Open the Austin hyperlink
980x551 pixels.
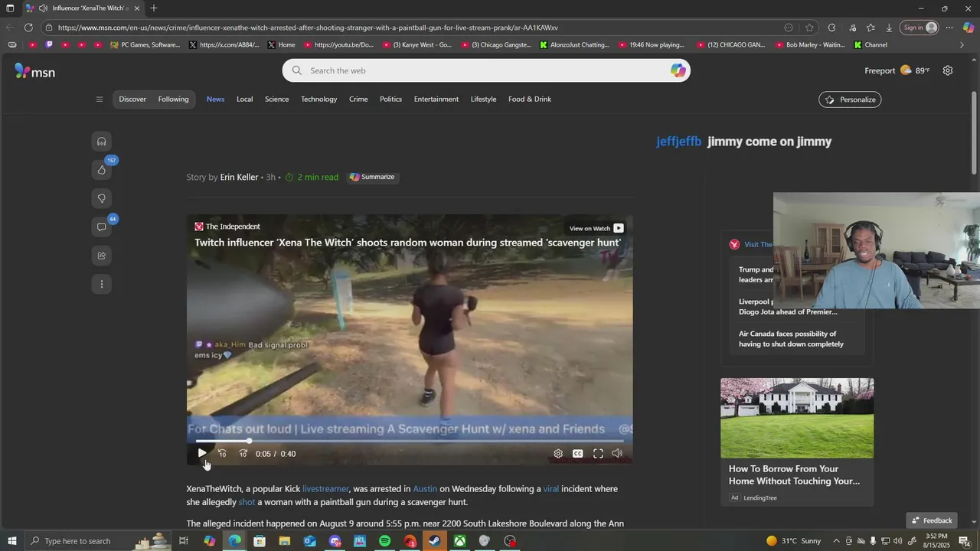pos(425,489)
